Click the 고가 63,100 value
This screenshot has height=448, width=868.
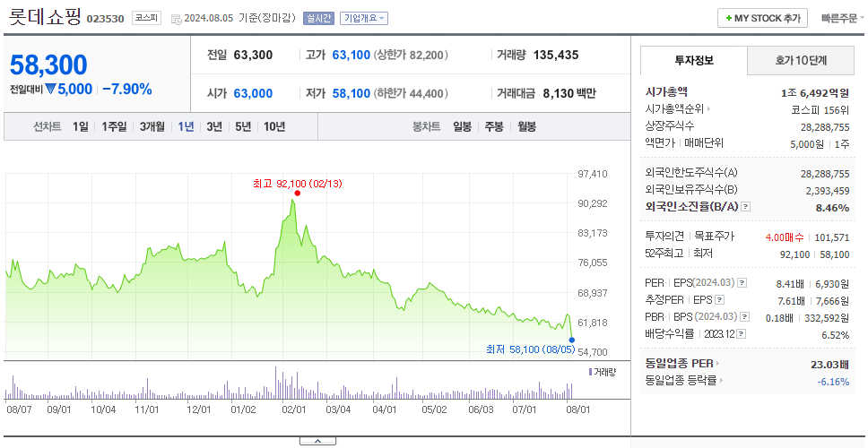351,55
